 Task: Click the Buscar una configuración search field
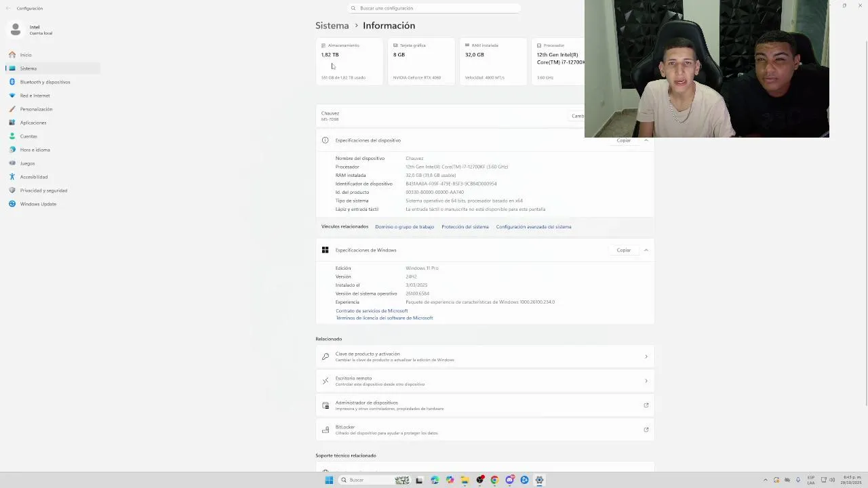(435, 8)
